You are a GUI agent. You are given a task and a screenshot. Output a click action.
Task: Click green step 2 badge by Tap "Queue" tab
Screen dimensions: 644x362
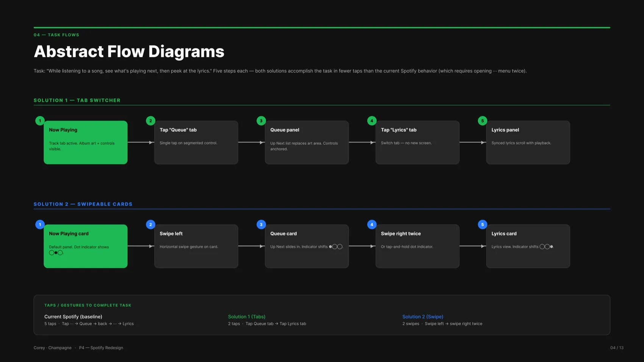pyautogui.click(x=150, y=121)
